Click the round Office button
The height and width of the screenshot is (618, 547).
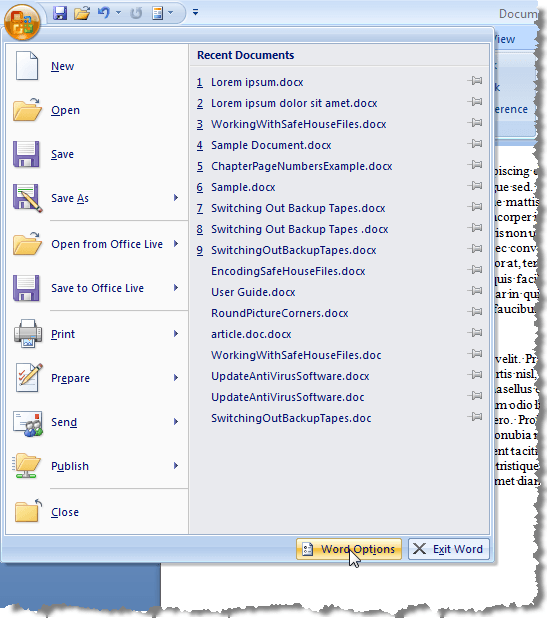(22, 22)
